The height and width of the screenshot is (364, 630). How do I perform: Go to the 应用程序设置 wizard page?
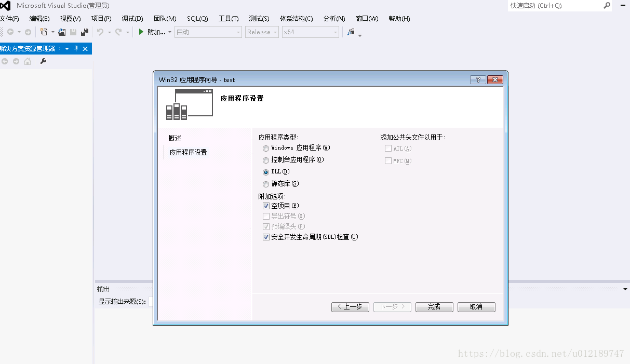point(189,153)
